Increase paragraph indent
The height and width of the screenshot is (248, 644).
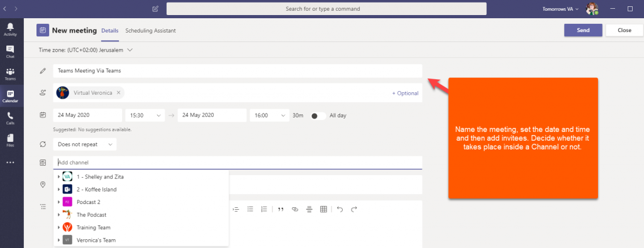click(x=236, y=210)
